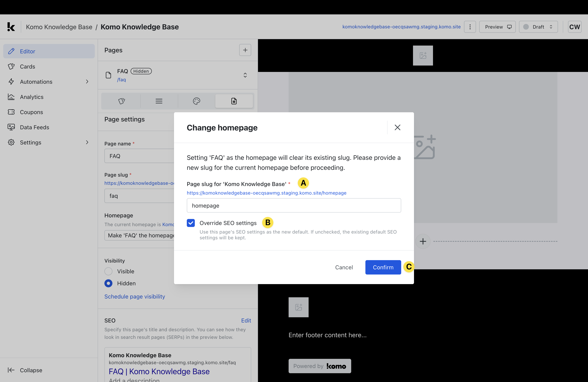The image size is (588, 382).
Task: Uncheck Override SEO settings checkbox
Action: (x=191, y=223)
